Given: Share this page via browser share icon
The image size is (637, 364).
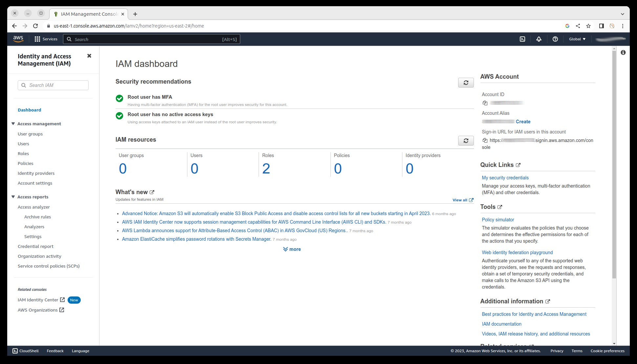Looking at the screenshot, I should point(578,26).
